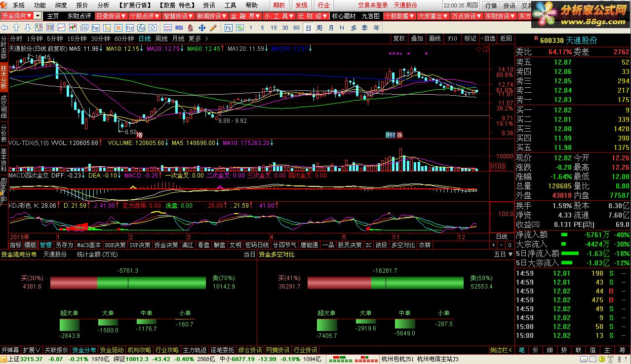Click the back arrow toolbar icon
This screenshot has height=364, width=631.
pos(4,28)
